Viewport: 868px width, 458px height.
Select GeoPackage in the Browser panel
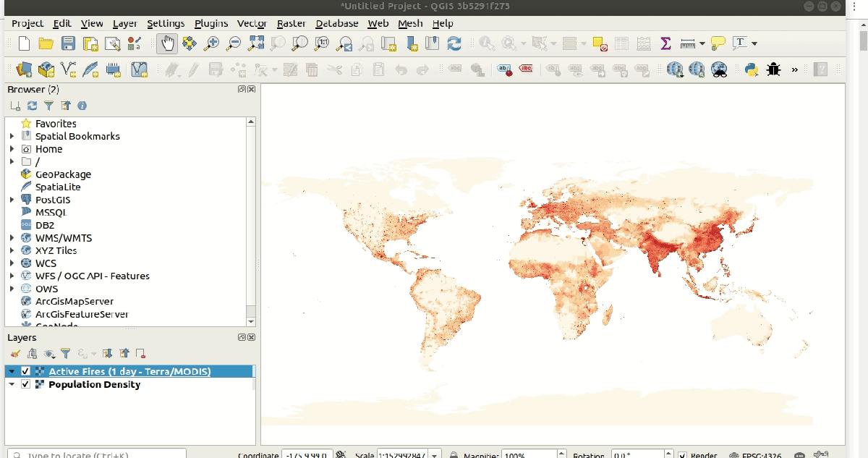click(63, 174)
